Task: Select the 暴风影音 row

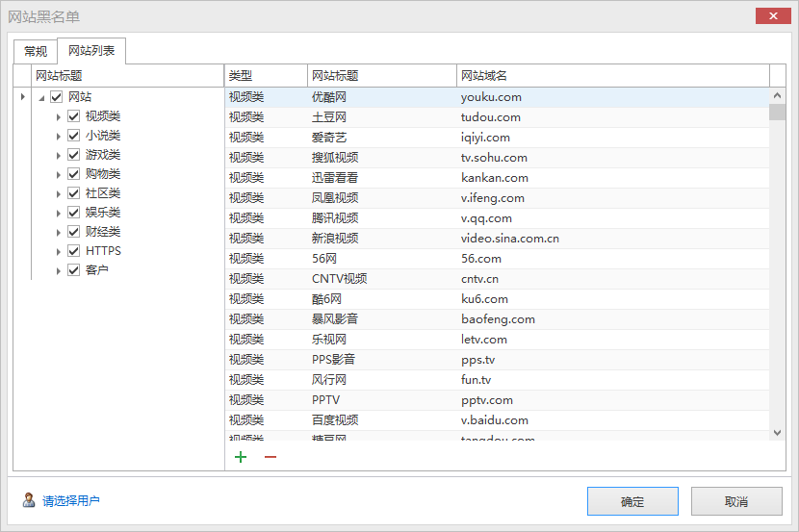Action: click(497, 319)
